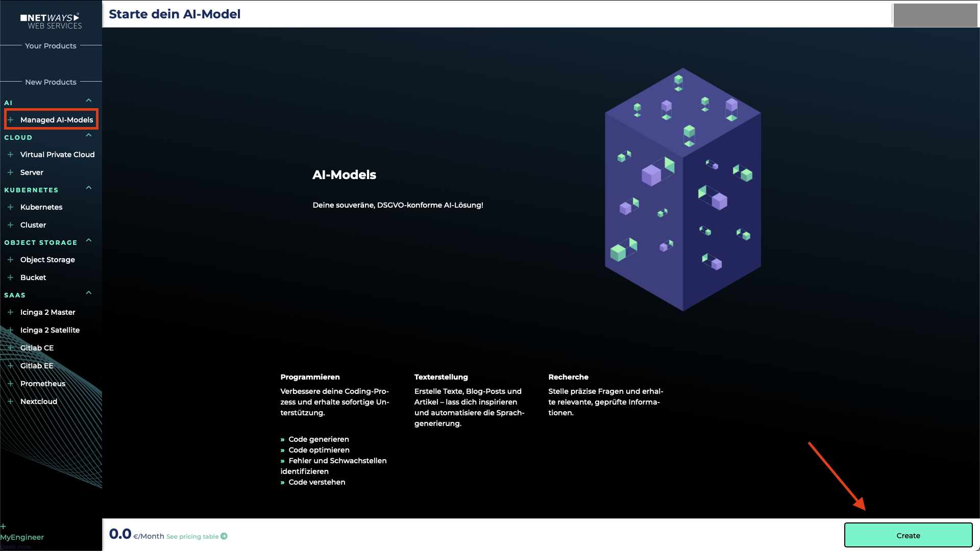Click the arrow icon after See pricing table
This screenshot has width=980, height=551.
224,536
